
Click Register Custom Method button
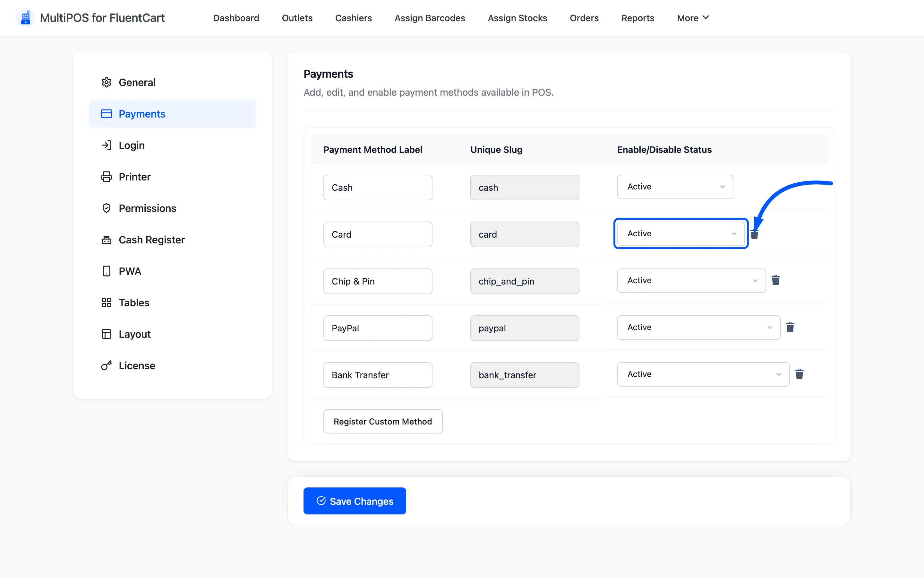point(382,421)
